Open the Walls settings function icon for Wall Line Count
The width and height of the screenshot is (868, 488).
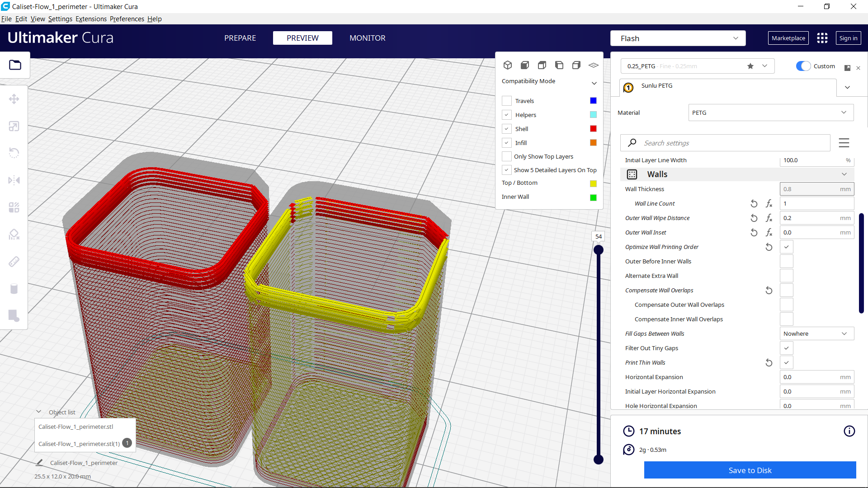pyautogui.click(x=769, y=203)
